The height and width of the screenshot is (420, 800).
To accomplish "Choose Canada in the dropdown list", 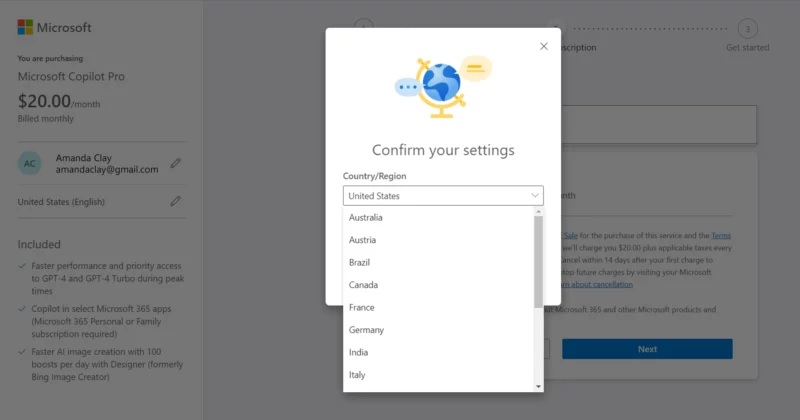I will pyautogui.click(x=438, y=285).
